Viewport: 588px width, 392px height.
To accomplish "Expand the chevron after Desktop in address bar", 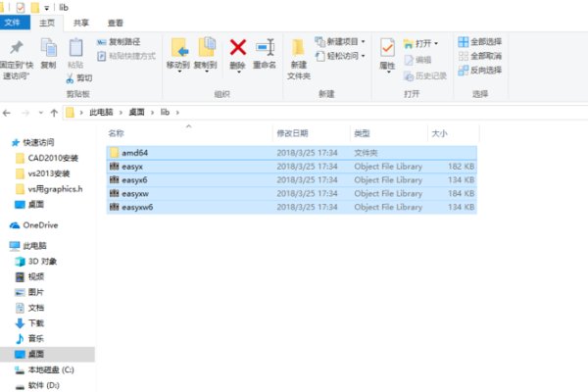I will point(152,113).
